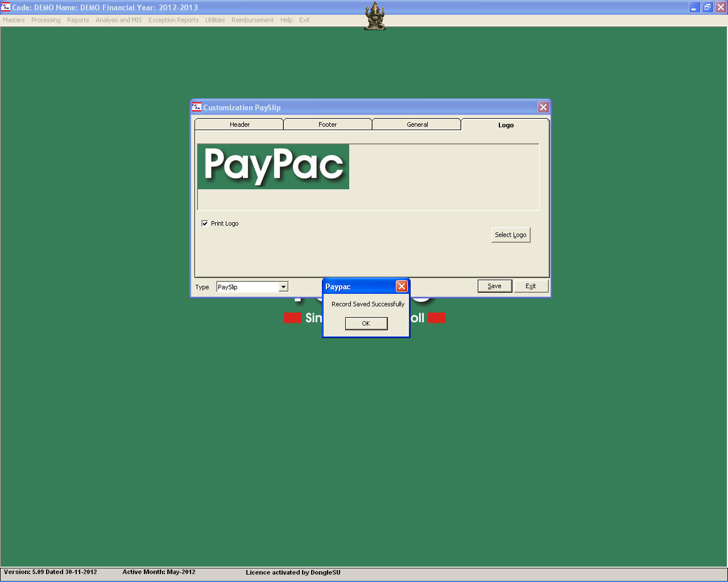Click 'Active Month: May-2012' status text
Screen dimensions: 728x582
pyautogui.click(x=159, y=572)
